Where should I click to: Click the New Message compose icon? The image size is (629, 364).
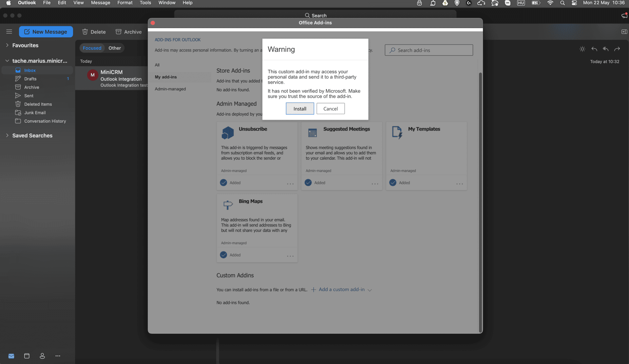(x=27, y=32)
